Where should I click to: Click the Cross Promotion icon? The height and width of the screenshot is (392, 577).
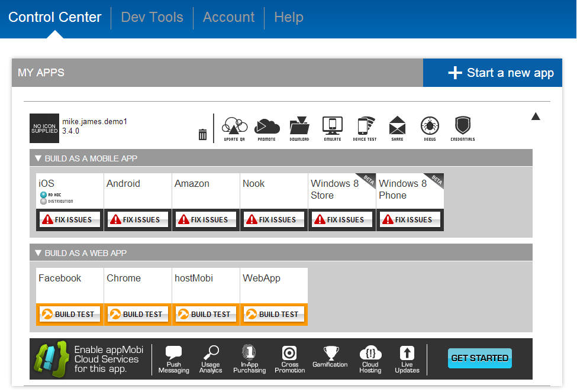point(289,359)
